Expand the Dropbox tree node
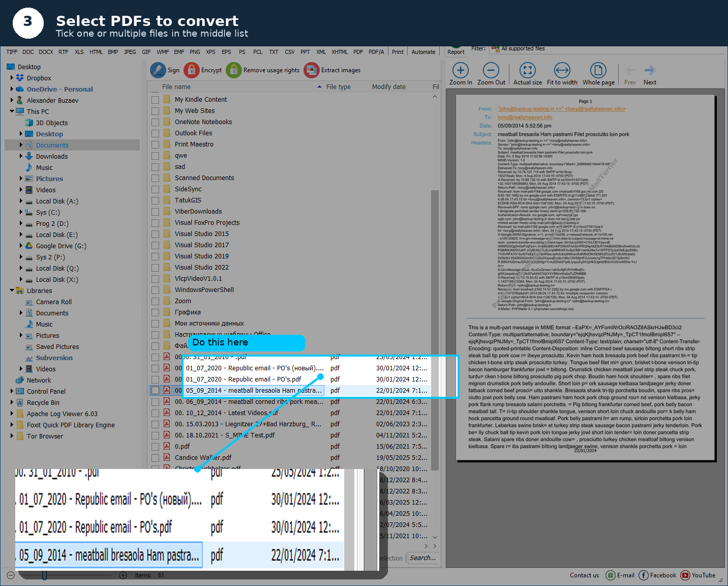 click(x=12, y=78)
